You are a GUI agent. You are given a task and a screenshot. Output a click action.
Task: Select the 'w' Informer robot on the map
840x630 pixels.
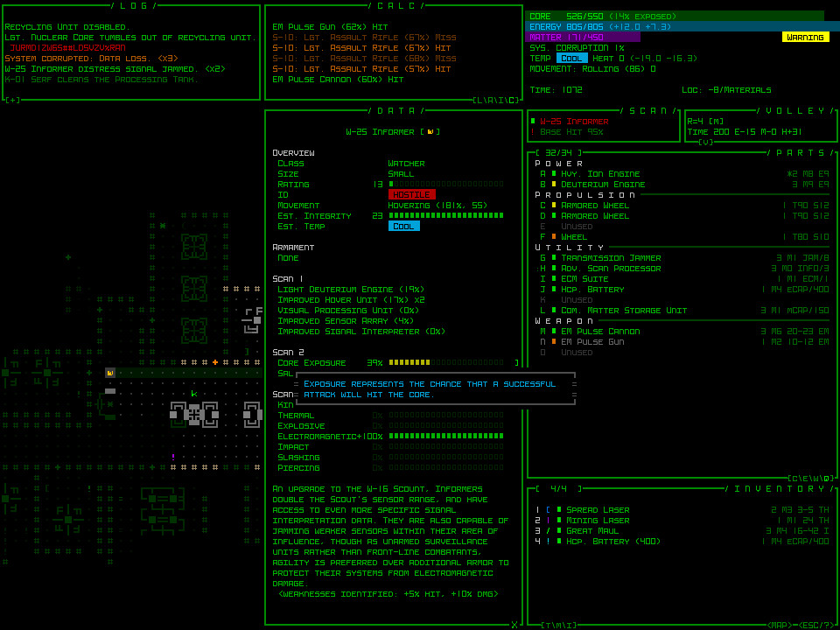click(x=108, y=373)
